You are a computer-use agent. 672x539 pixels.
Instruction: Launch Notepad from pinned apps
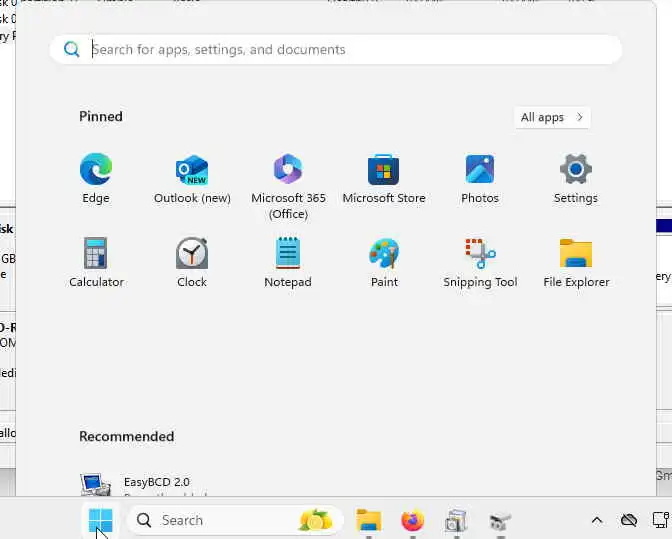288,262
